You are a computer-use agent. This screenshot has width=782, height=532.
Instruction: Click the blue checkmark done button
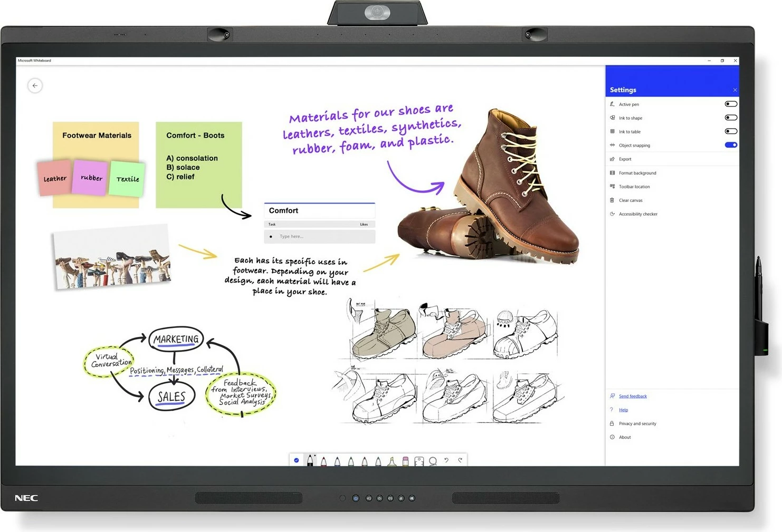[x=297, y=460]
